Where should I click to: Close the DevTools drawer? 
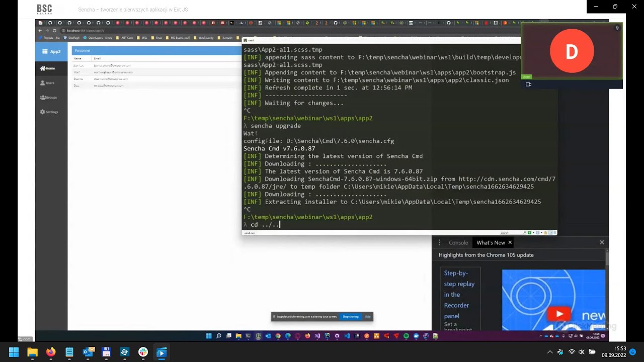click(x=602, y=242)
